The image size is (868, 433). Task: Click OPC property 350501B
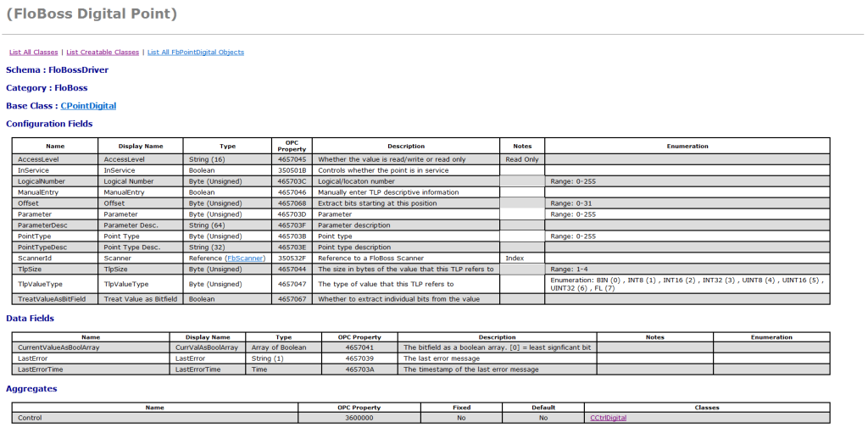pos(292,170)
